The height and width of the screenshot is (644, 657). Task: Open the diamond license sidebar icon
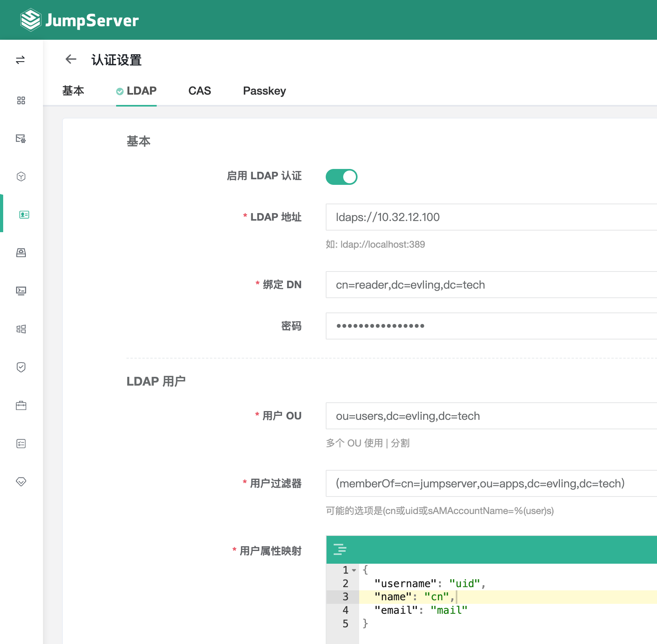[x=21, y=482]
